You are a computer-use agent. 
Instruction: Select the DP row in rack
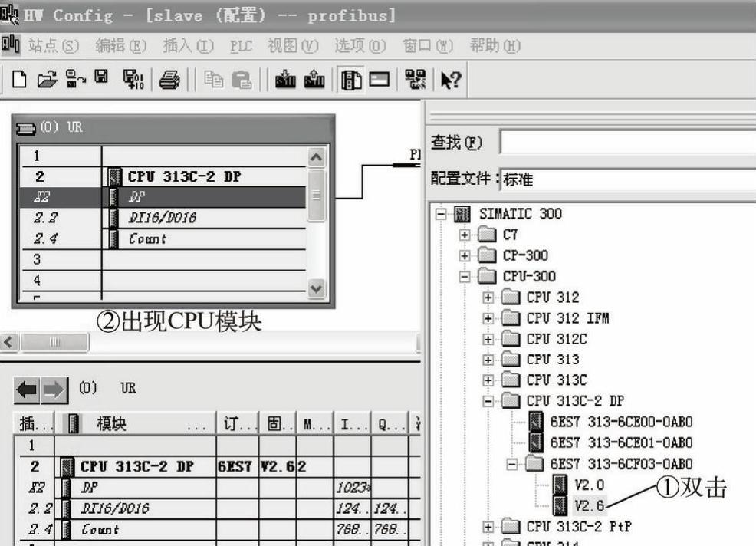pyautogui.click(x=163, y=197)
